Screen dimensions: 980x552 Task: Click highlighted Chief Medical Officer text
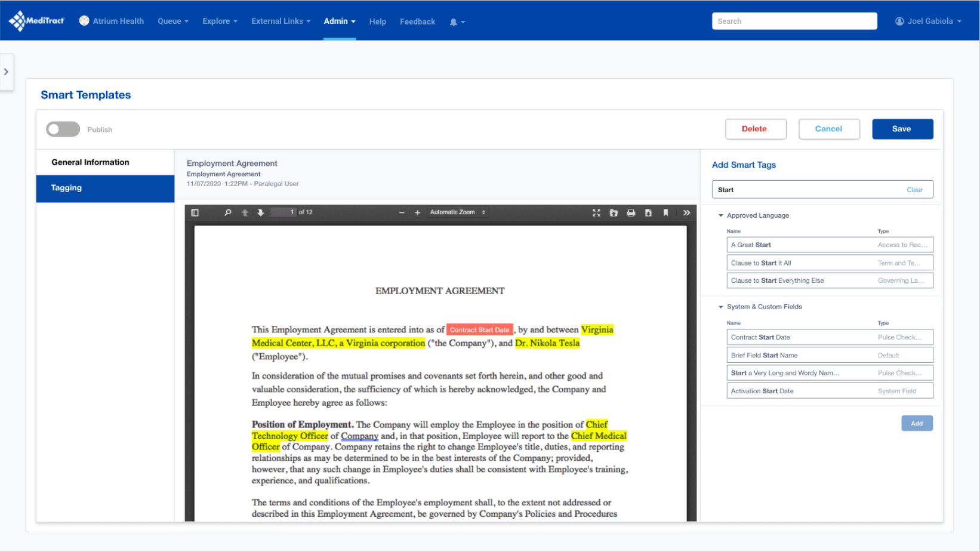point(599,436)
